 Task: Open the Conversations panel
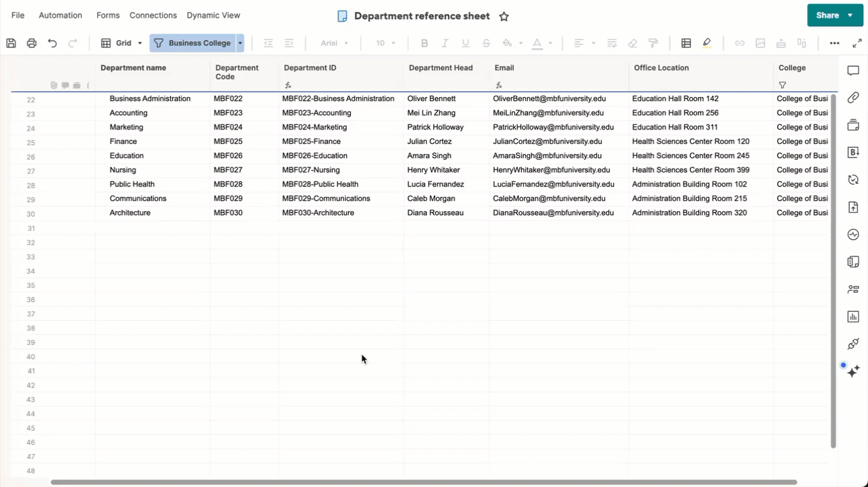point(853,70)
